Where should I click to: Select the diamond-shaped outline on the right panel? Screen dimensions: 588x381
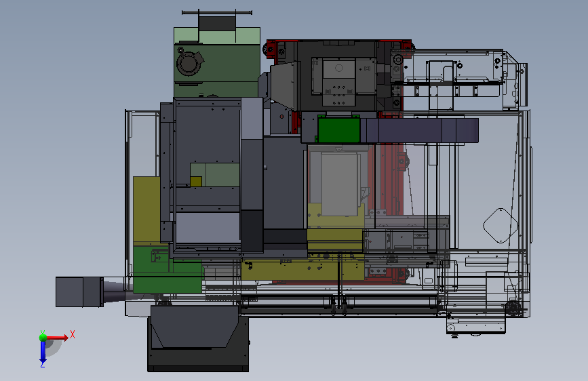[x=501, y=226]
